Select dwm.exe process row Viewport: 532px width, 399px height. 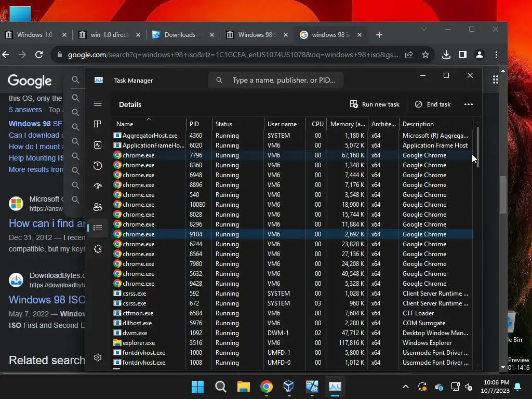click(292, 332)
